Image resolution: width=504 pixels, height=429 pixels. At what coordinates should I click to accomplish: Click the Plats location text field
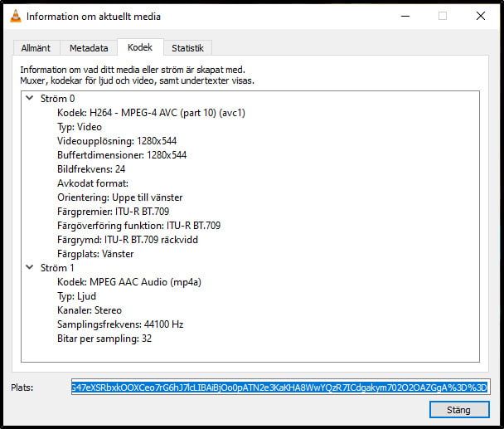tap(281, 388)
